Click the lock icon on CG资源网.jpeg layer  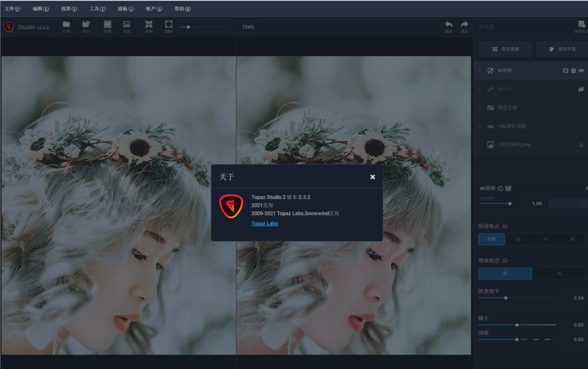click(581, 145)
